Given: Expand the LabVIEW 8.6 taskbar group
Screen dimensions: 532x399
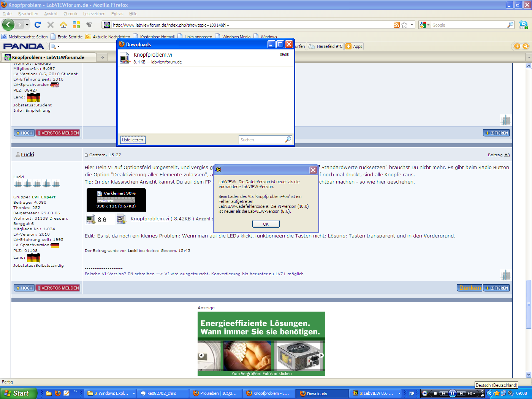Looking at the screenshot, I should point(399,393).
